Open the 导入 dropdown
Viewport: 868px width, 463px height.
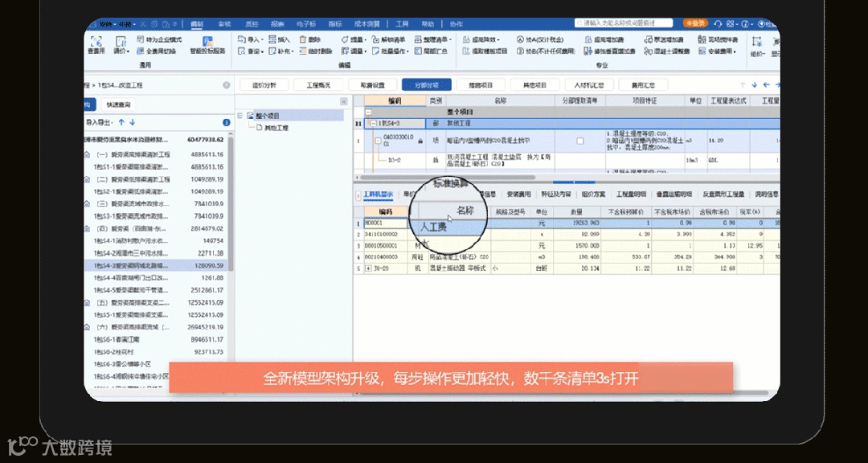click(251, 40)
